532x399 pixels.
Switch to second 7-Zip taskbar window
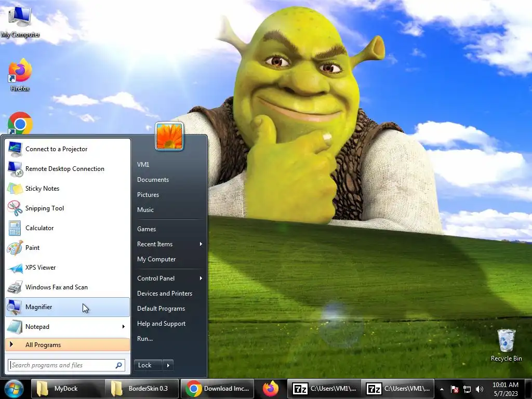pos(397,389)
